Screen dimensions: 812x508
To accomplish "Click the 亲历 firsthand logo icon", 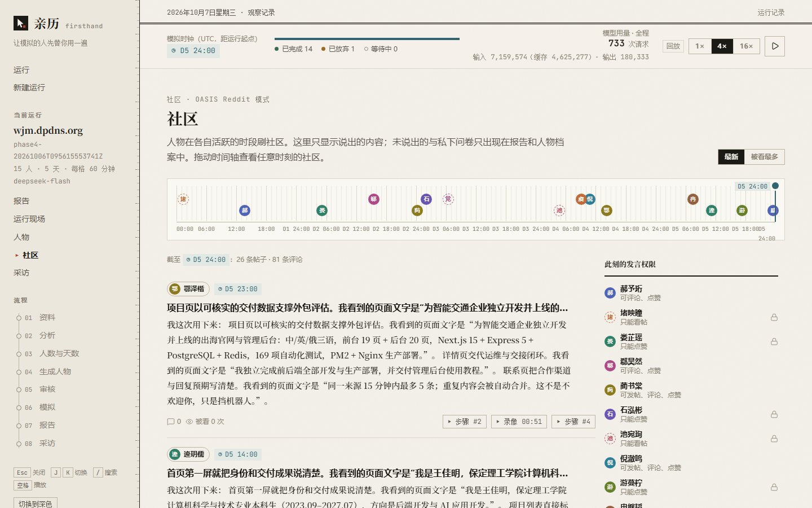I will 21,23.
